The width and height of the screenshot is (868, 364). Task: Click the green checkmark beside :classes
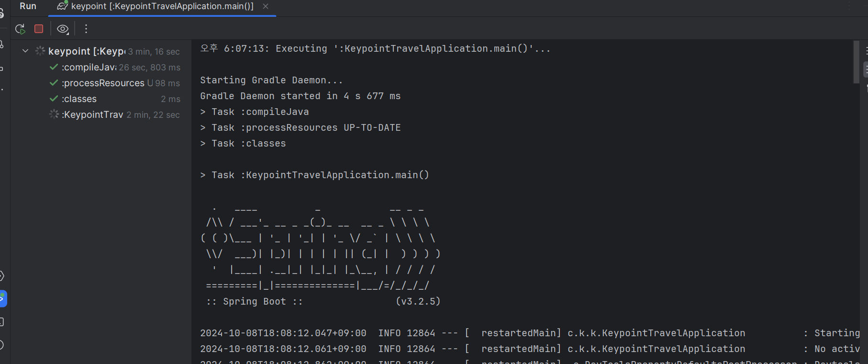54,99
